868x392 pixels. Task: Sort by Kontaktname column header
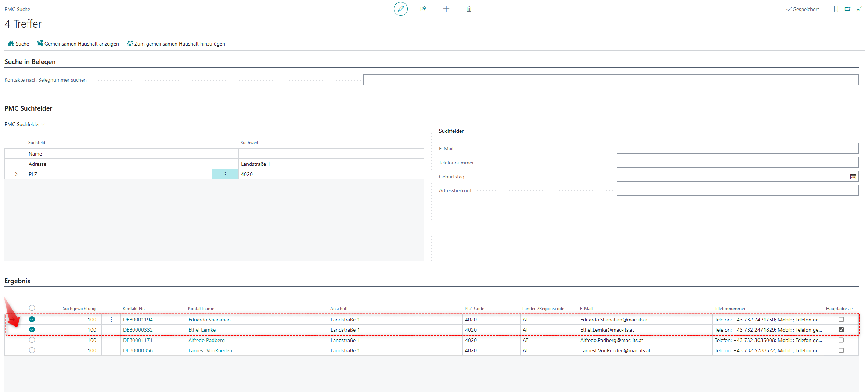point(201,309)
